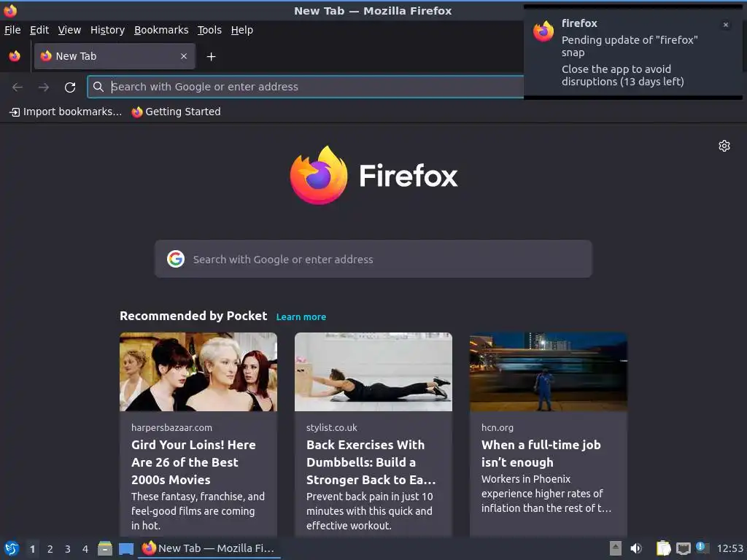Click the 12:53 clock in tray
The height and width of the screenshot is (560, 747).
click(x=729, y=548)
